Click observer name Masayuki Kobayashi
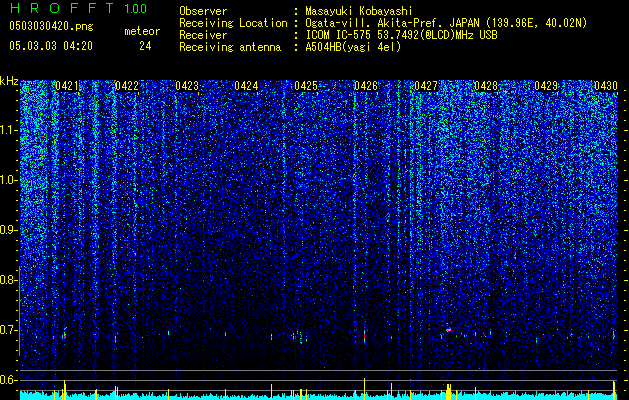 (x=359, y=11)
